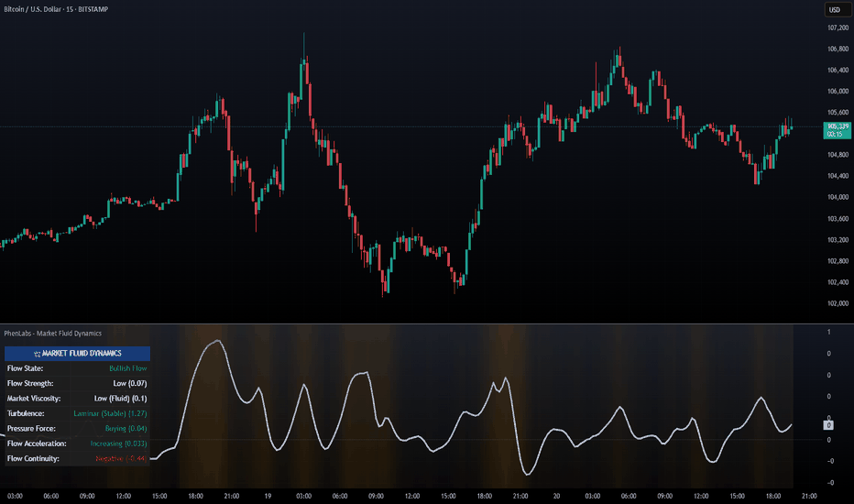The image size is (854, 504).
Task: Click the 103,200 price scale label
Action: (x=838, y=240)
